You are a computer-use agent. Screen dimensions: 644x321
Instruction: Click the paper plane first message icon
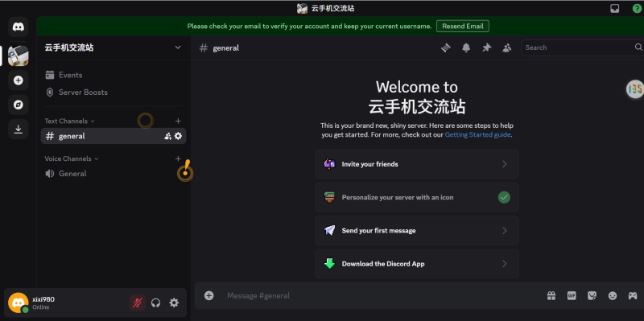[329, 231]
